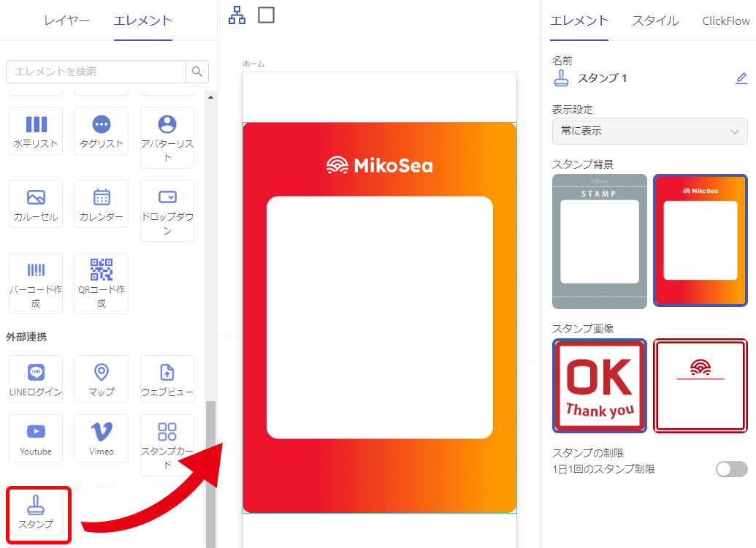Choose the バーコード作成 element
This screenshot has width=756, height=548.
coord(36,283)
